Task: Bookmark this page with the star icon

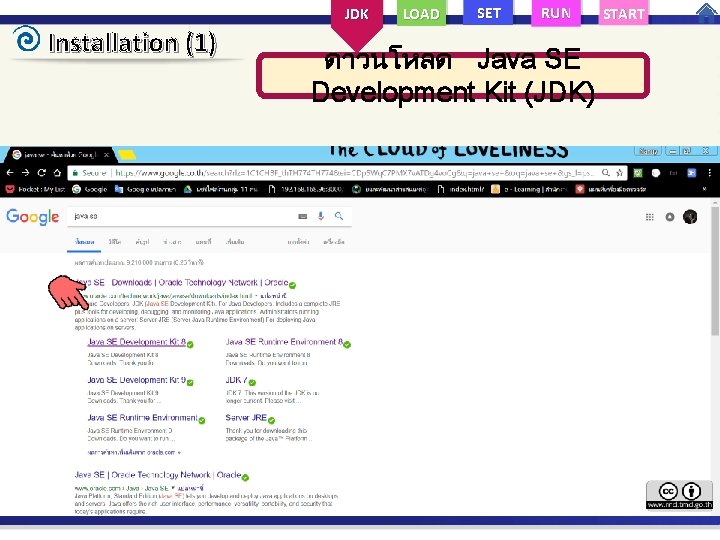Action: point(619,173)
